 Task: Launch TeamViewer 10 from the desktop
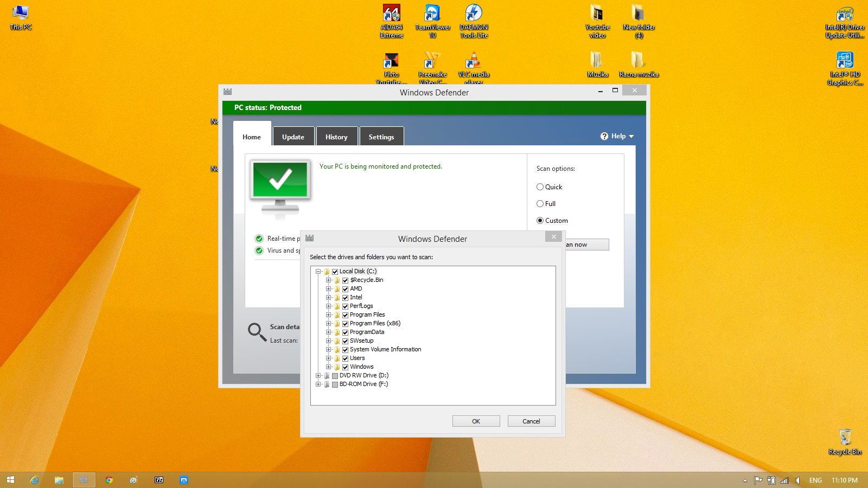pos(432,21)
